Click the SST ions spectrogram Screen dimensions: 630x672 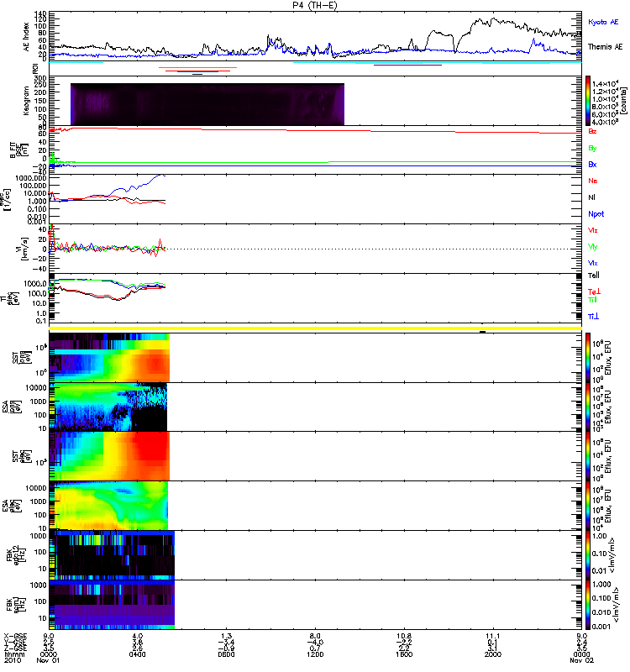(x=109, y=358)
